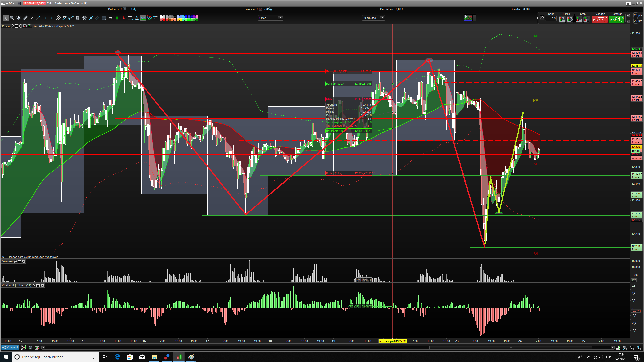Viewport: 644px width, 362px height.
Task: Select the magnifier zoom tool
Action: pyautogui.click(x=12, y=18)
